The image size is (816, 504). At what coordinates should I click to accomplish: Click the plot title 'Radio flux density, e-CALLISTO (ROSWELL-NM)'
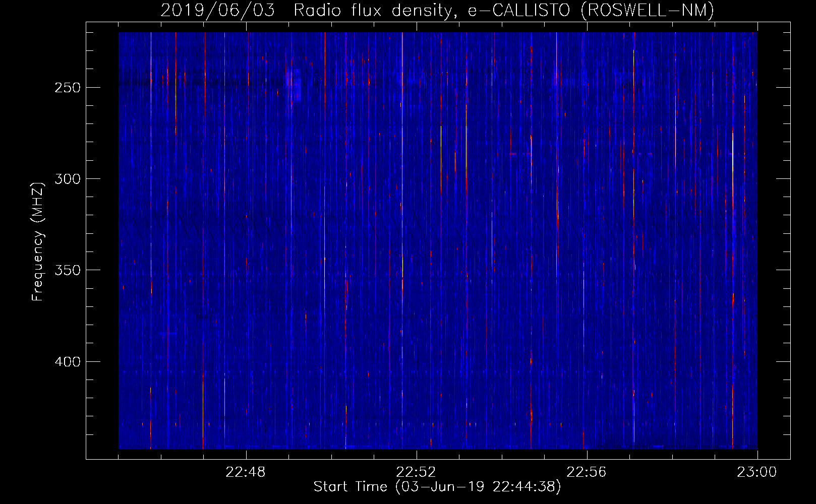[x=504, y=10]
